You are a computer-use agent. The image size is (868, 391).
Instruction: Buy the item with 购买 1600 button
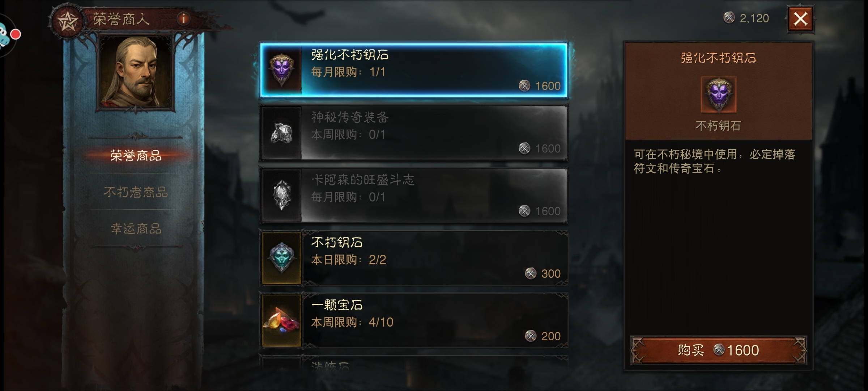point(719,350)
